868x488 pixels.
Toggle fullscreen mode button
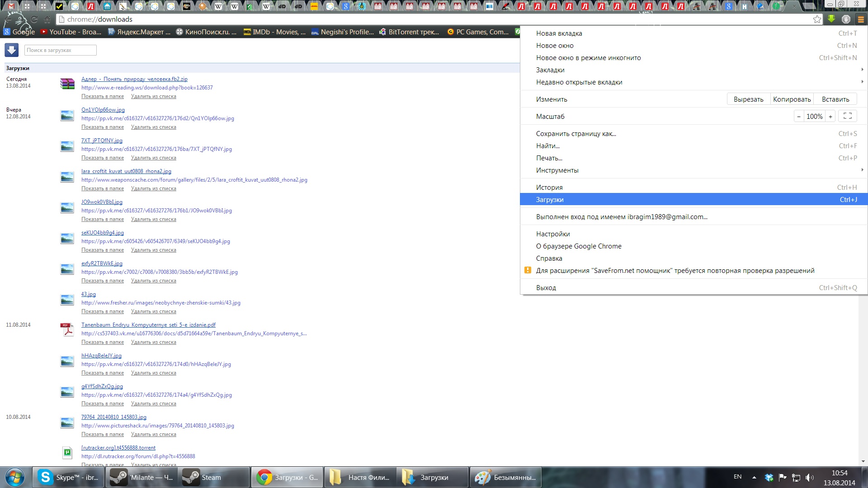click(848, 116)
